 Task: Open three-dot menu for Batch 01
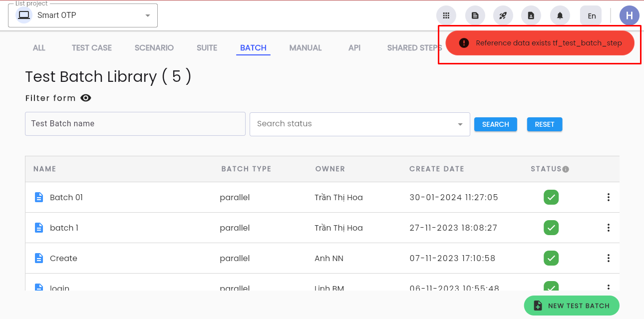pyautogui.click(x=608, y=197)
